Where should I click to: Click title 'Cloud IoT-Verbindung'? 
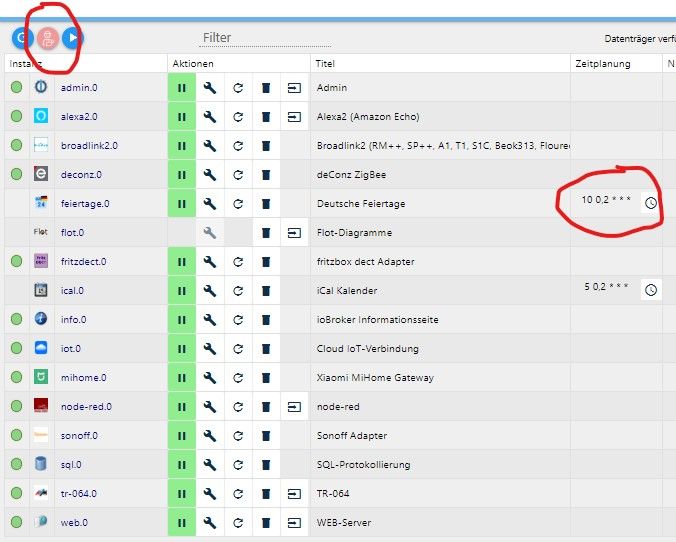point(367,348)
